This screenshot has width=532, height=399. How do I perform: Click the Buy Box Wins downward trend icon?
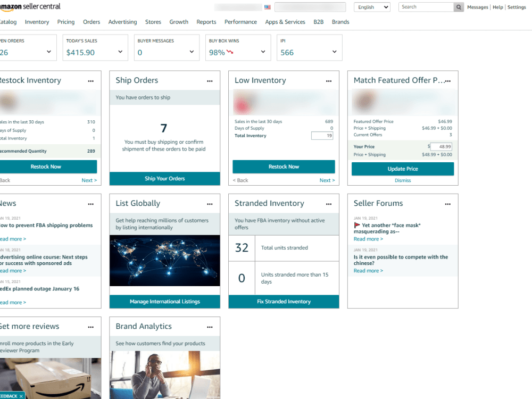pos(230,52)
